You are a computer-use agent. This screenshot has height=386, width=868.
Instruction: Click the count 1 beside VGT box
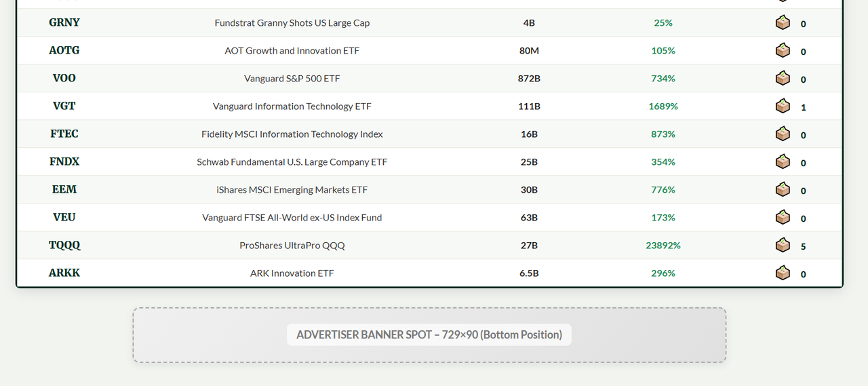point(804,107)
